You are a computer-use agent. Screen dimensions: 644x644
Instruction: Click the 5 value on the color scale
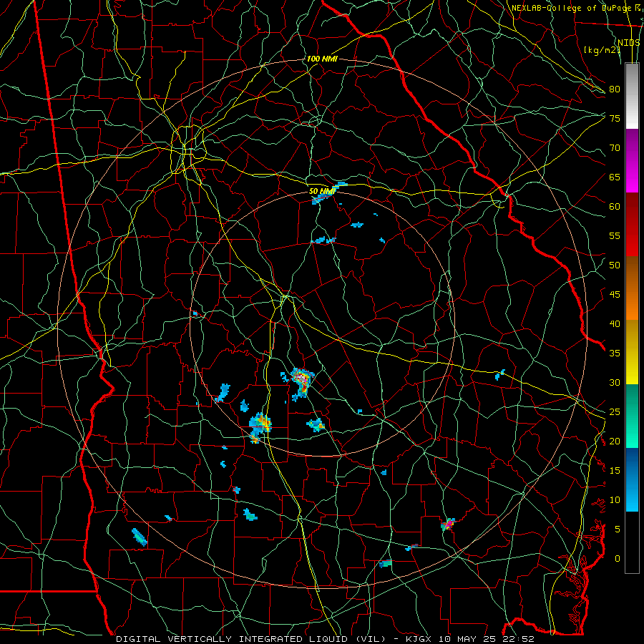[x=618, y=529]
